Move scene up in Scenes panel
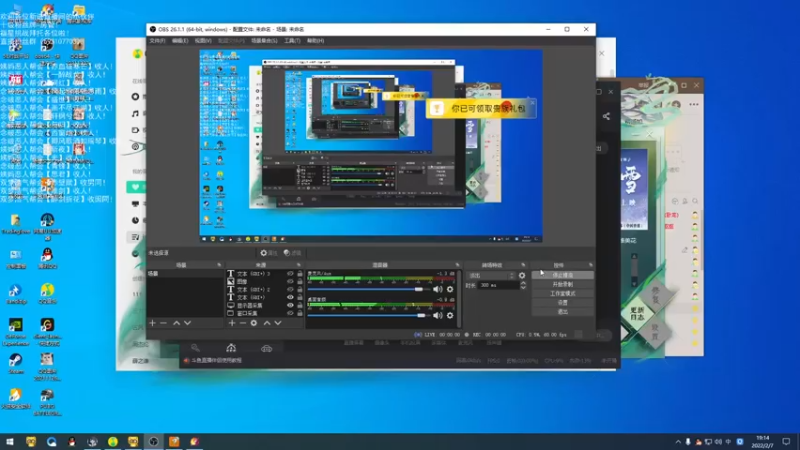This screenshot has width=800, height=450. [176, 323]
